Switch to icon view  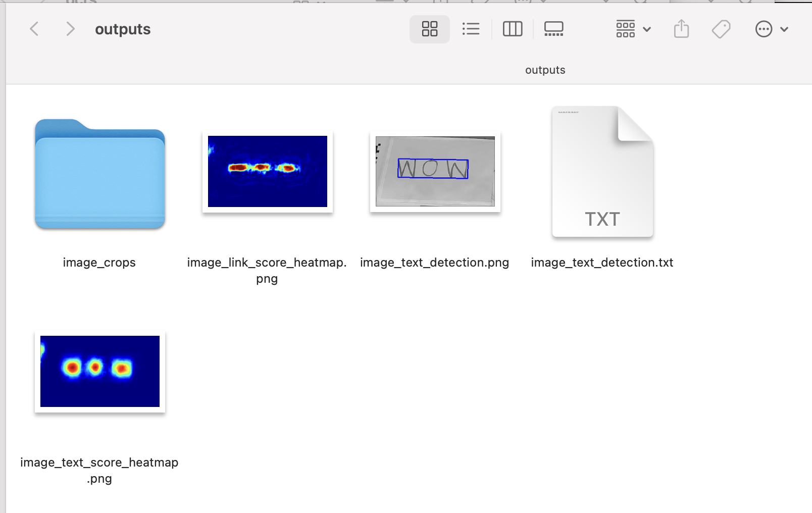click(x=429, y=29)
